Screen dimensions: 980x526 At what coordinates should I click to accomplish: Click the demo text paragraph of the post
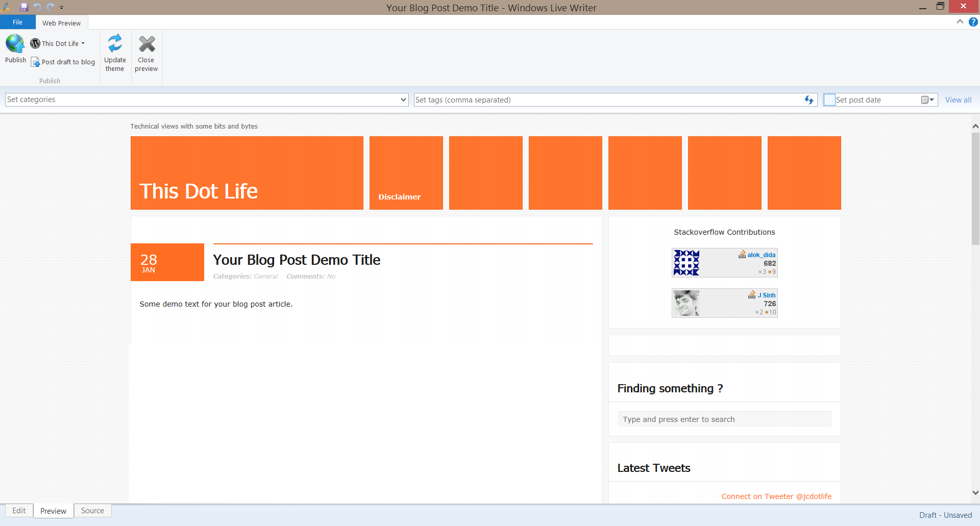pyautogui.click(x=216, y=304)
